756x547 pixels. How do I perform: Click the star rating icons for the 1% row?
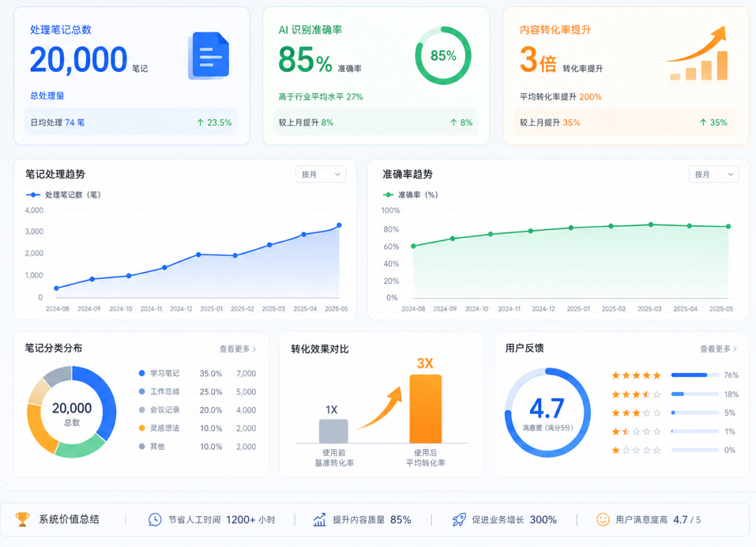click(636, 432)
